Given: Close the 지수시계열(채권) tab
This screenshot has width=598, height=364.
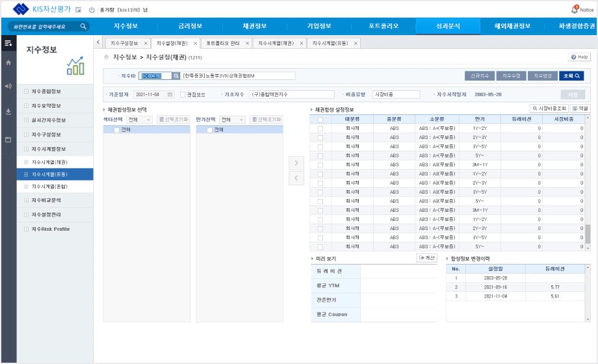Looking at the screenshot, I should pos(302,44).
